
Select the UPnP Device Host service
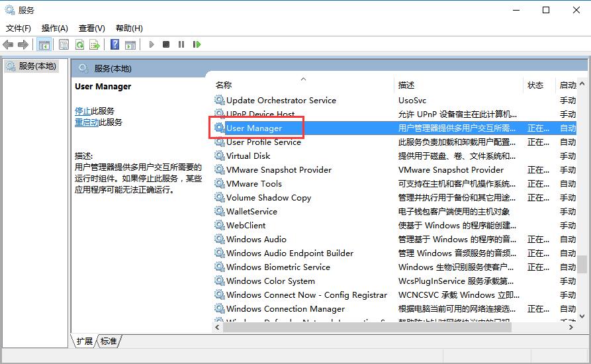click(261, 114)
